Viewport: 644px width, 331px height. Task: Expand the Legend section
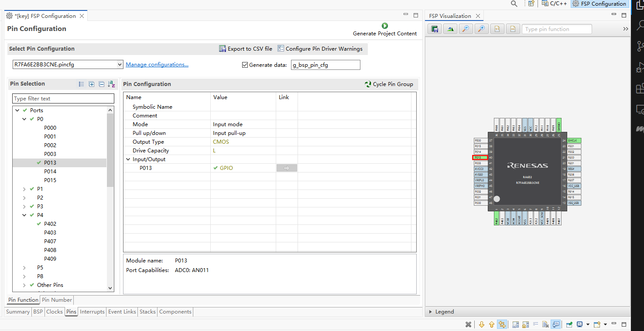431,312
